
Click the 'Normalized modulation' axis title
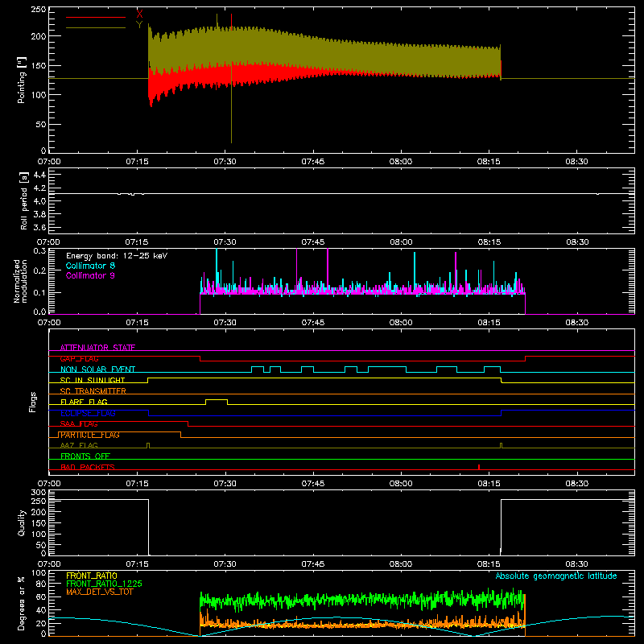[x=21, y=281]
